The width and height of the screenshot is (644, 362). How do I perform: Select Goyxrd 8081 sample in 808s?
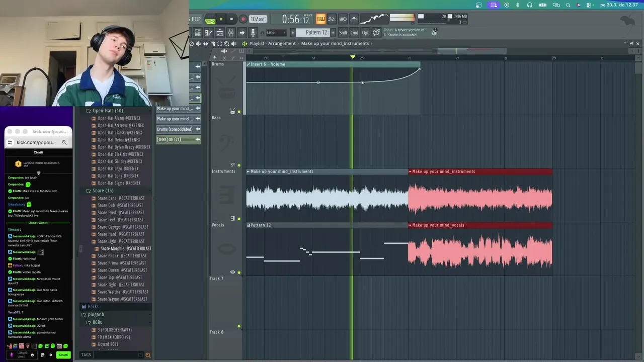[x=108, y=344]
